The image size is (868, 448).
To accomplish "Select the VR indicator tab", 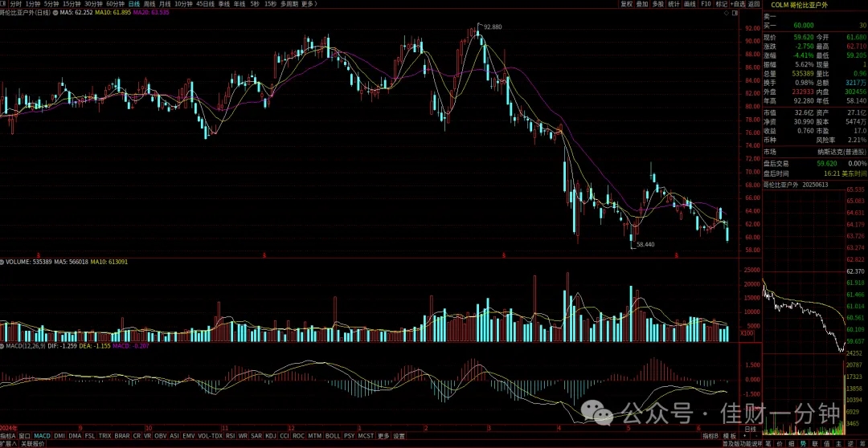I will point(148,436).
